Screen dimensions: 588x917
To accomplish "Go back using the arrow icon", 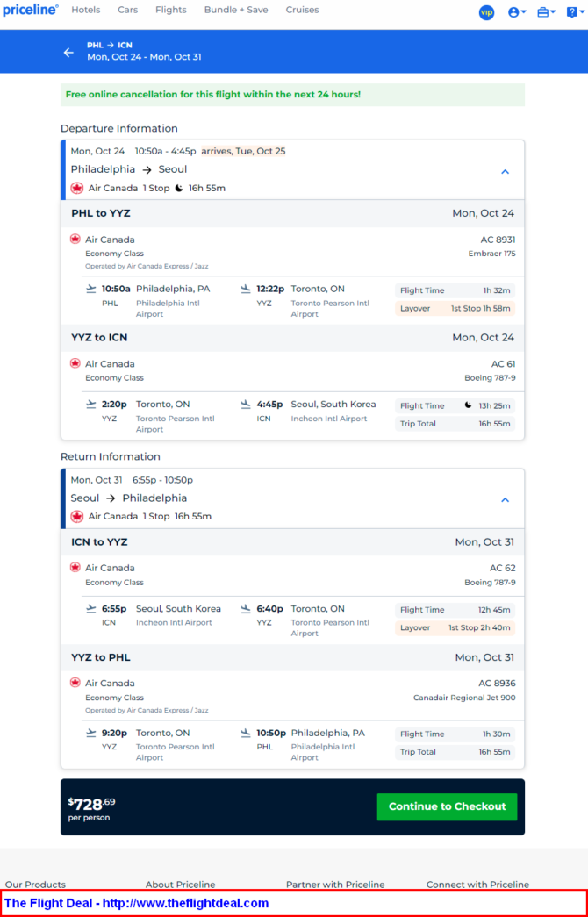I will click(x=68, y=53).
